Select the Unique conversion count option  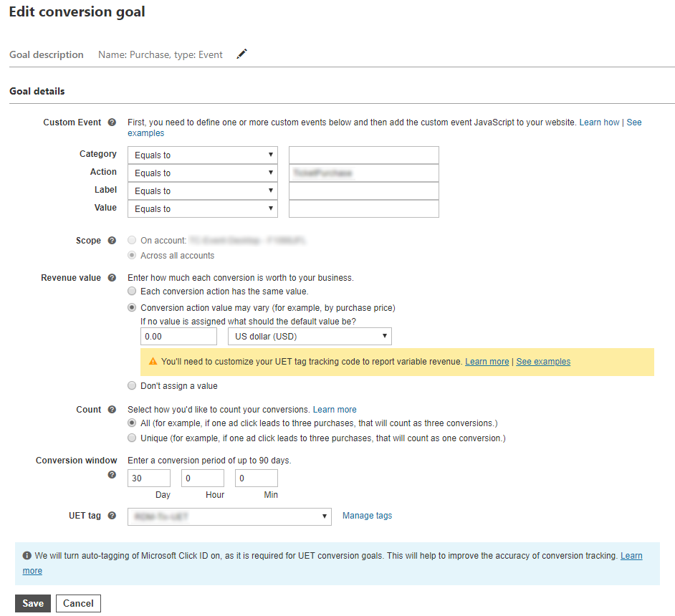(132, 438)
